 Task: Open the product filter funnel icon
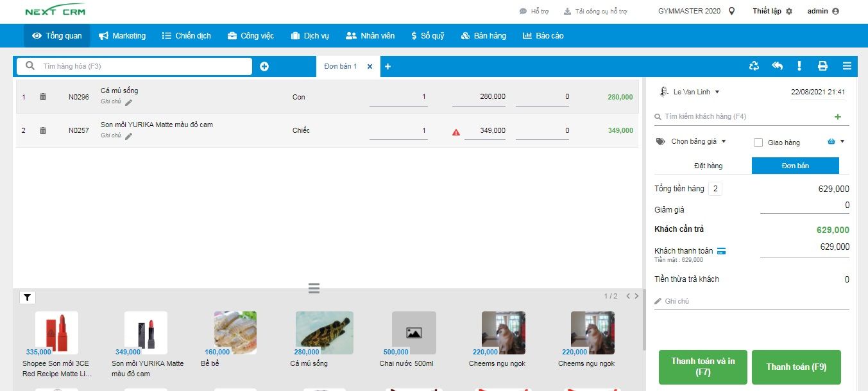28,297
